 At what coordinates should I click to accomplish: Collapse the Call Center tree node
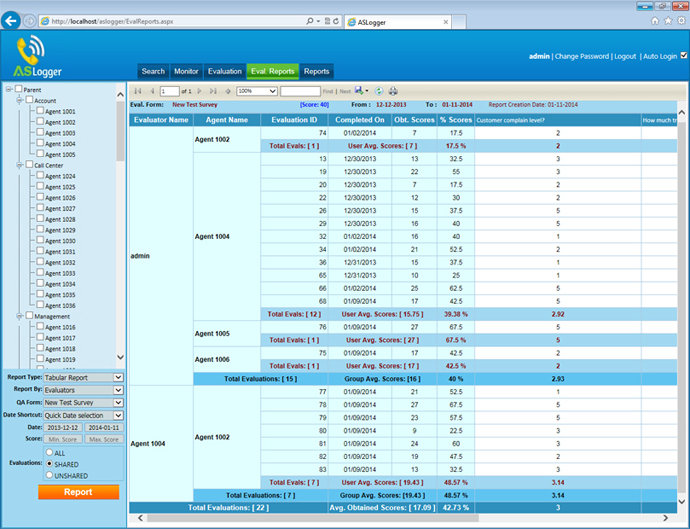point(19,166)
